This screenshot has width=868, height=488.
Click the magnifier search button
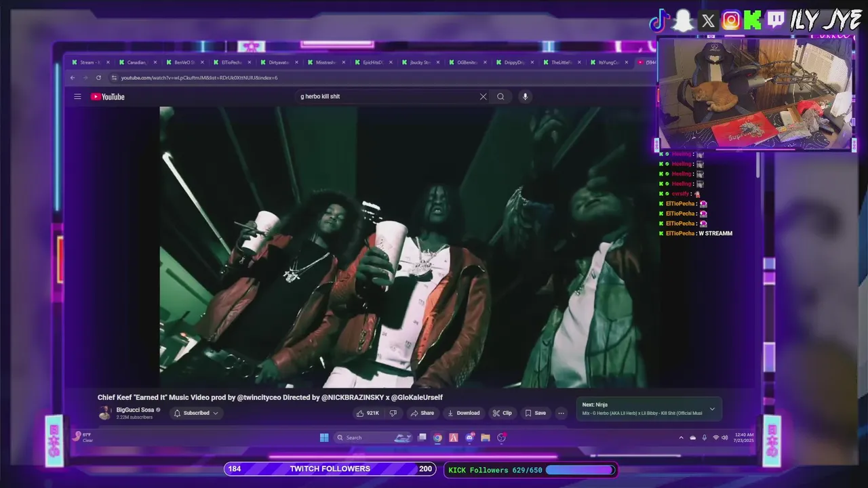click(500, 96)
